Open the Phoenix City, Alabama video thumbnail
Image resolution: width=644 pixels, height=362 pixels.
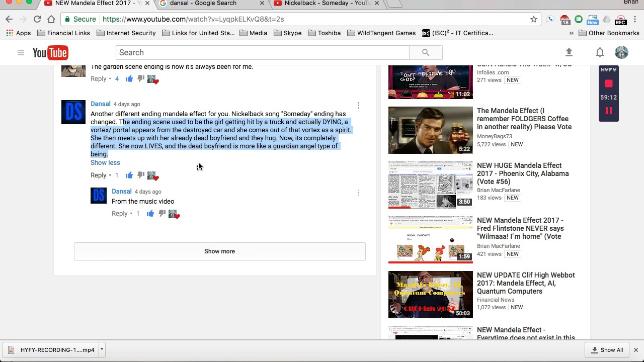pos(431,185)
